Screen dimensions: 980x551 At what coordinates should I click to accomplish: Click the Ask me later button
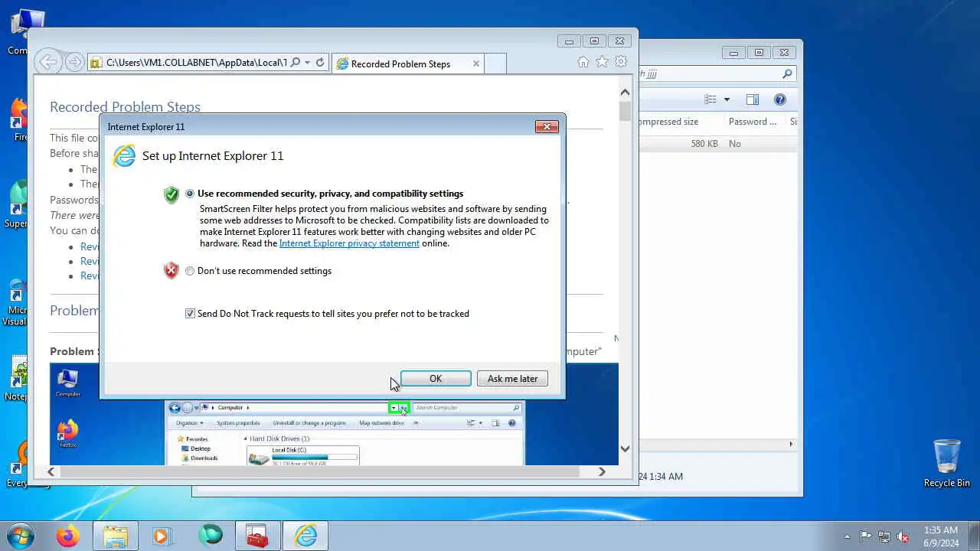pyautogui.click(x=512, y=379)
